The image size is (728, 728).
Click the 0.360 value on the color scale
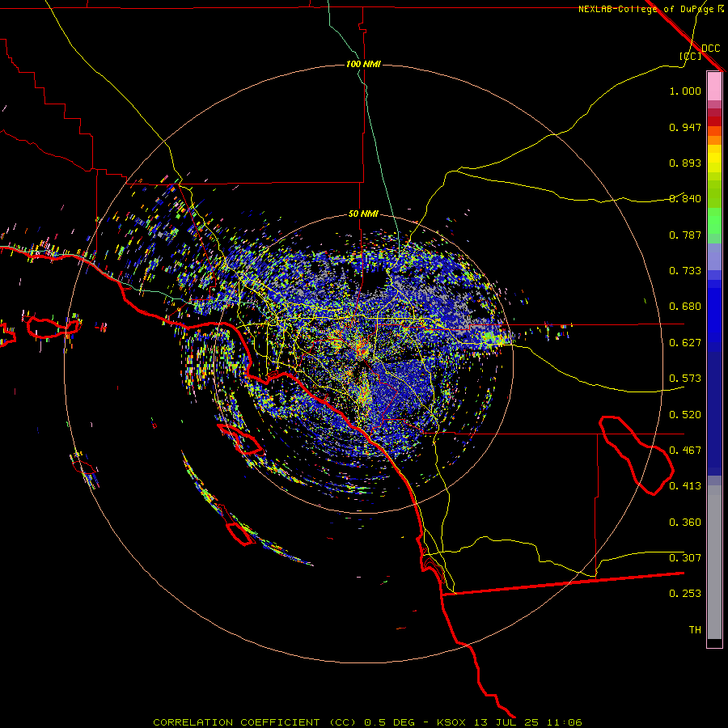pyautogui.click(x=685, y=523)
